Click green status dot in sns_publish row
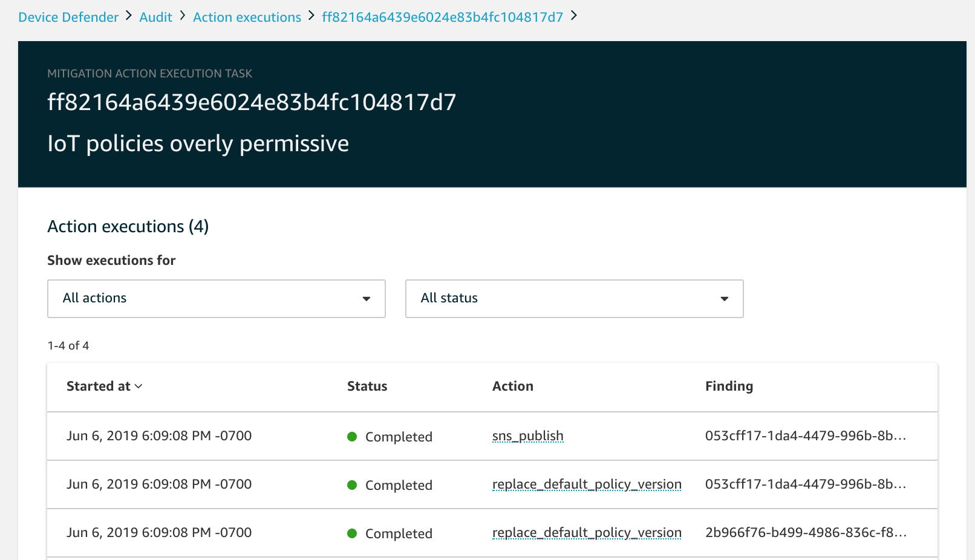The width and height of the screenshot is (975, 560). [x=352, y=437]
